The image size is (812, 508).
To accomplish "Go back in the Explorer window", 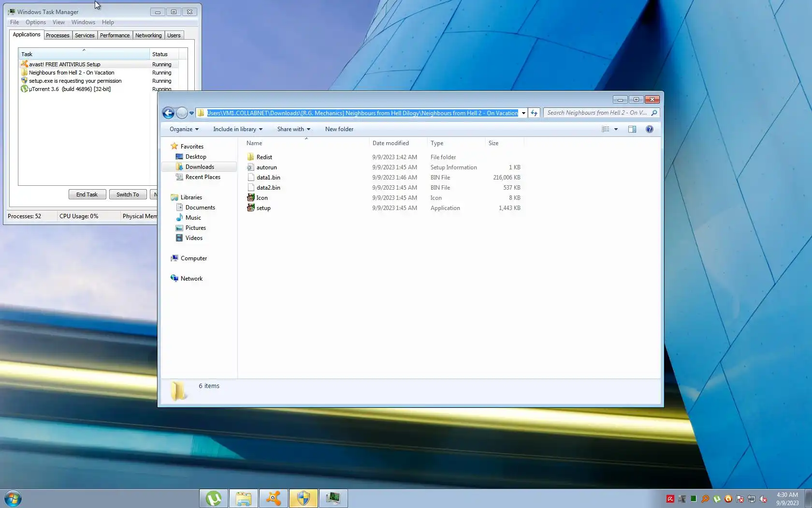I will tap(168, 113).
